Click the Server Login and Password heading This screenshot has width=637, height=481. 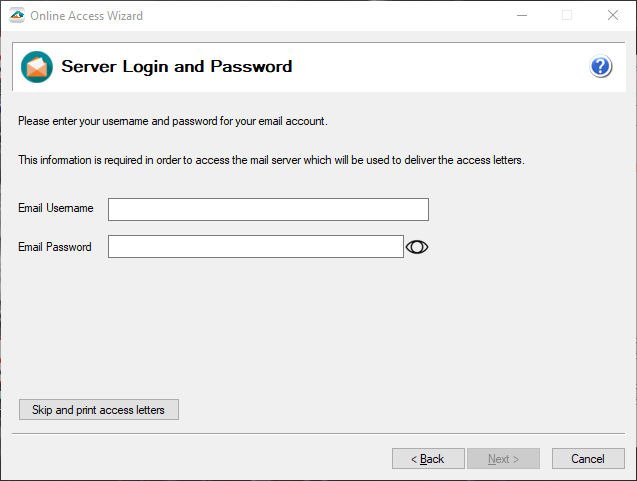tap(176, 67)
